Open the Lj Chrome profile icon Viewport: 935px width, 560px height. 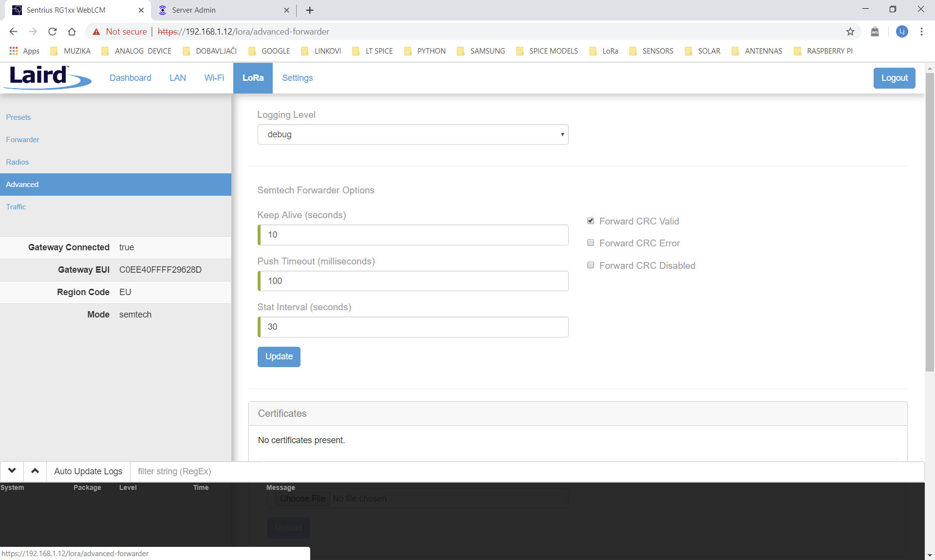point(902,31)
